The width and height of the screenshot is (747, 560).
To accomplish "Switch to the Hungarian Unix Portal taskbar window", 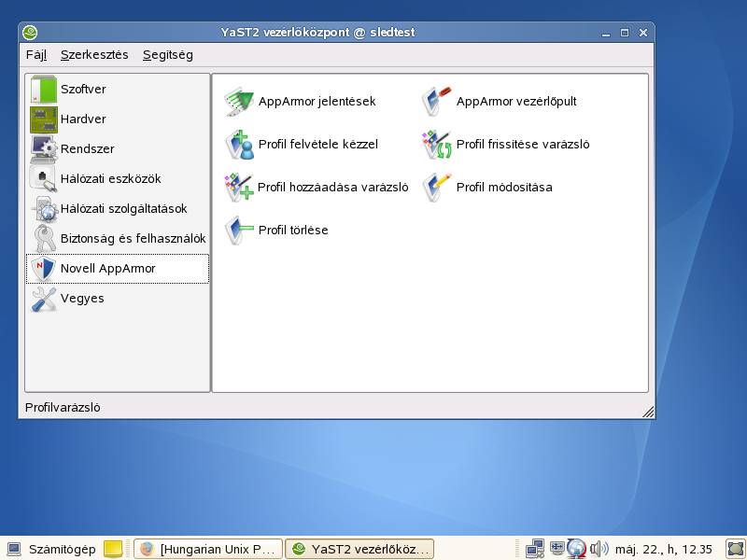I will (208, 549).
